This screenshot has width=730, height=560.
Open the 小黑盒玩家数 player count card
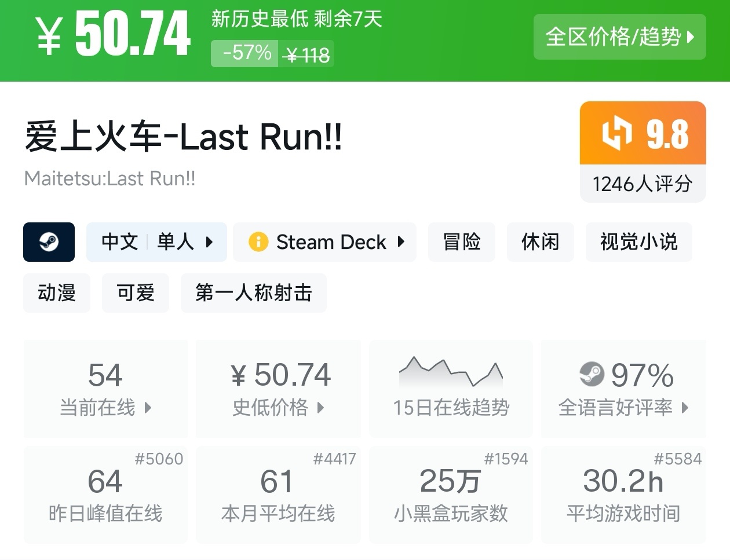[451, 494]
